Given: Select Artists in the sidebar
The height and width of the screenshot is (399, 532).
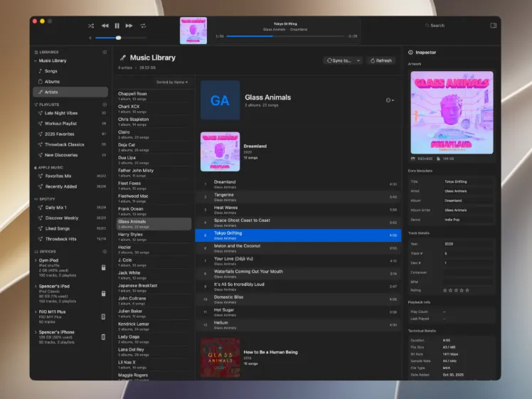Looking at the screenshot, I should [x=70, y=92].
